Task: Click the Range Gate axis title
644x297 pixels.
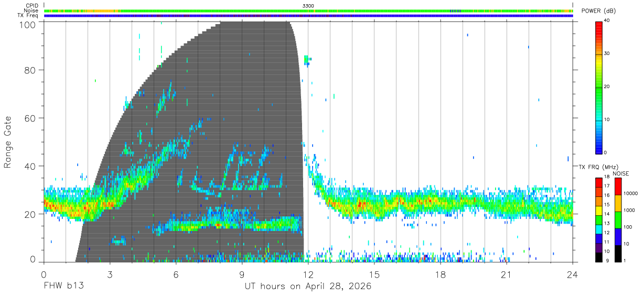Action: click(x=8, y=142)
